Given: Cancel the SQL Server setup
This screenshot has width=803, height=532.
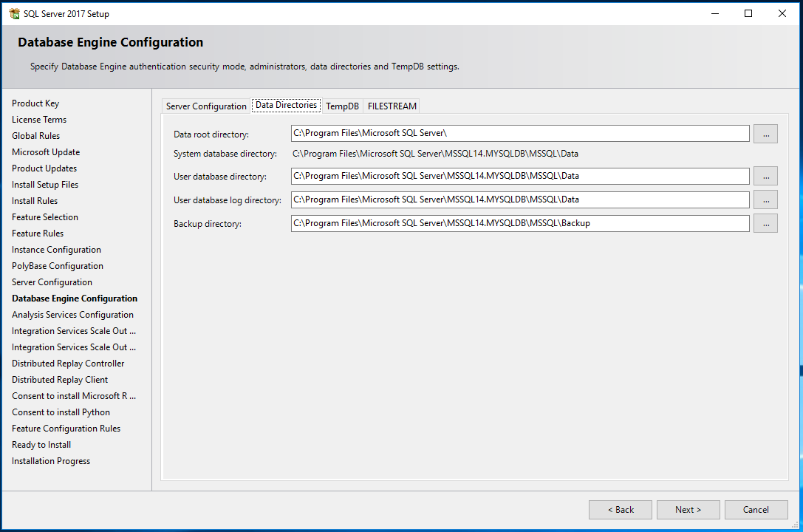Looking at the screenshot, I should tap(756, 510).
